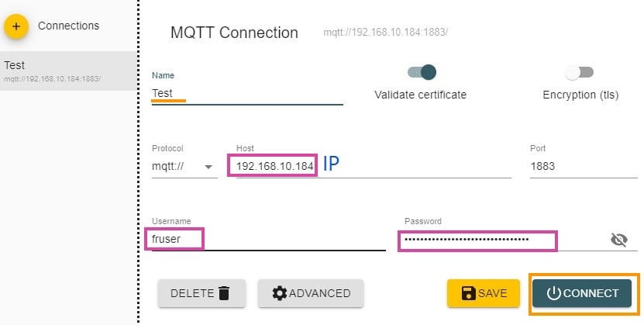The height and width of the screenshot is (325, 644).
Task: Open the ADVANCED settings button
Action: click(311, 293)
